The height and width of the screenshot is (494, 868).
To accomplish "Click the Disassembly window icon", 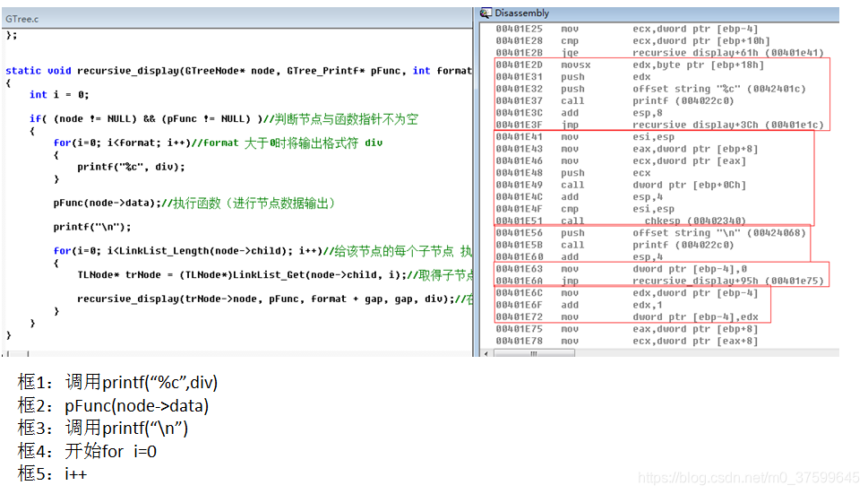I will coord(486,13).
